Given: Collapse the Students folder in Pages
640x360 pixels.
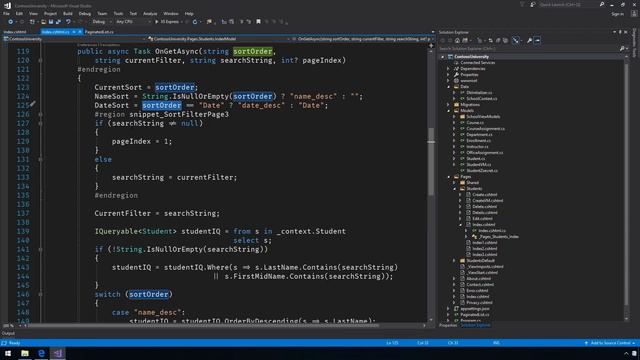Looking at the screenshot, I should pos(454,189).
